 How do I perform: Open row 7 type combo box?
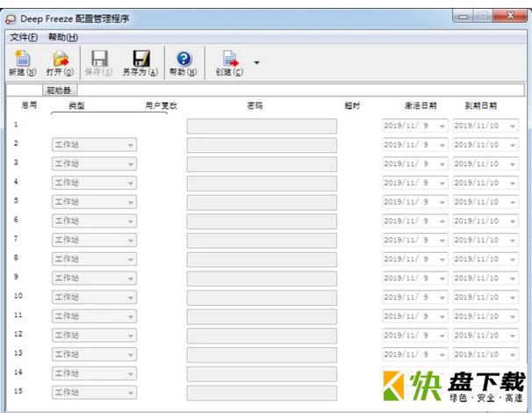(94, 240)
